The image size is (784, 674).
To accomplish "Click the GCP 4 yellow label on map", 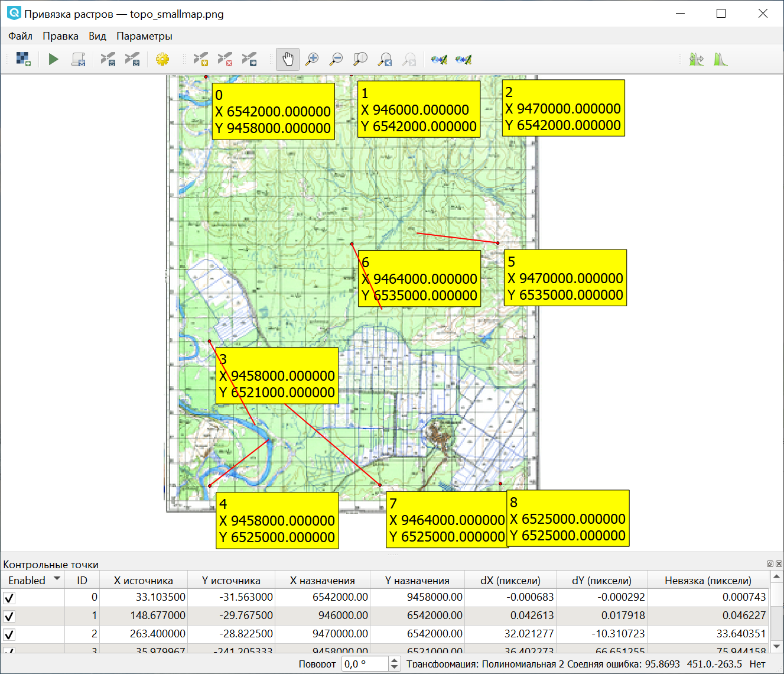I will (277, 521).
